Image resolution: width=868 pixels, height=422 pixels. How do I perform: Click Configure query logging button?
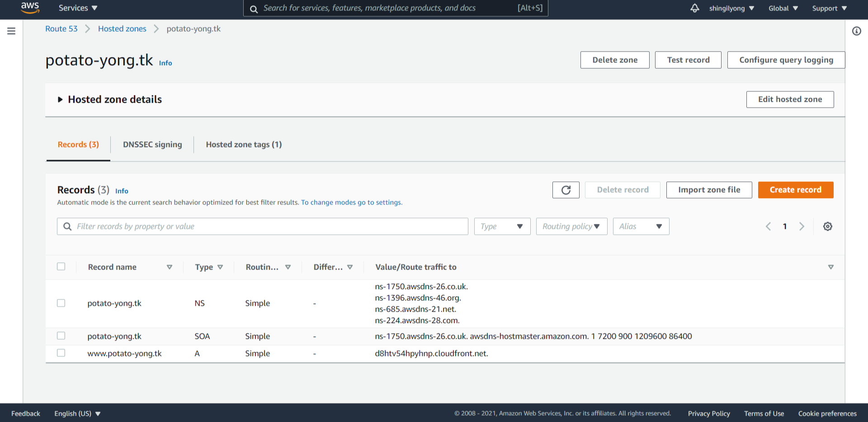click(786, 60)
